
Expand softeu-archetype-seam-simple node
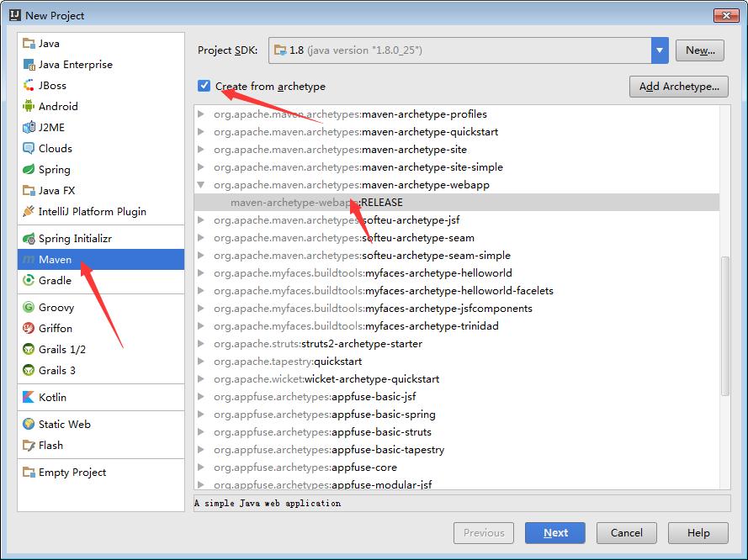[x=201, y=255]
